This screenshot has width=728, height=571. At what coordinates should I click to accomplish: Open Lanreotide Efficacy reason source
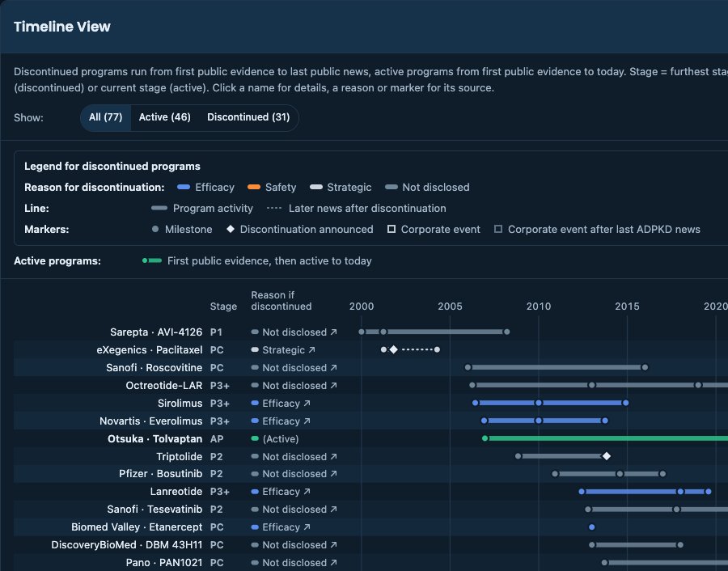point(281,492)
